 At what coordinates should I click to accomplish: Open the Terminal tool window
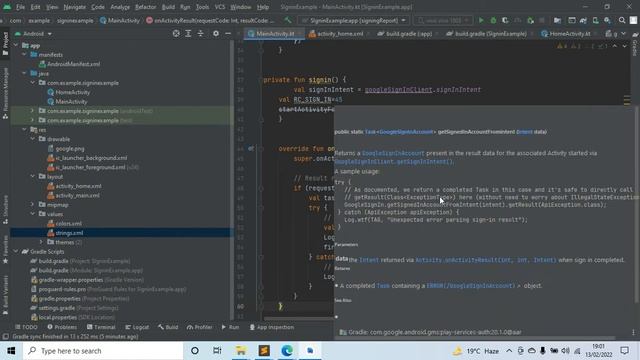coord(101,327)
